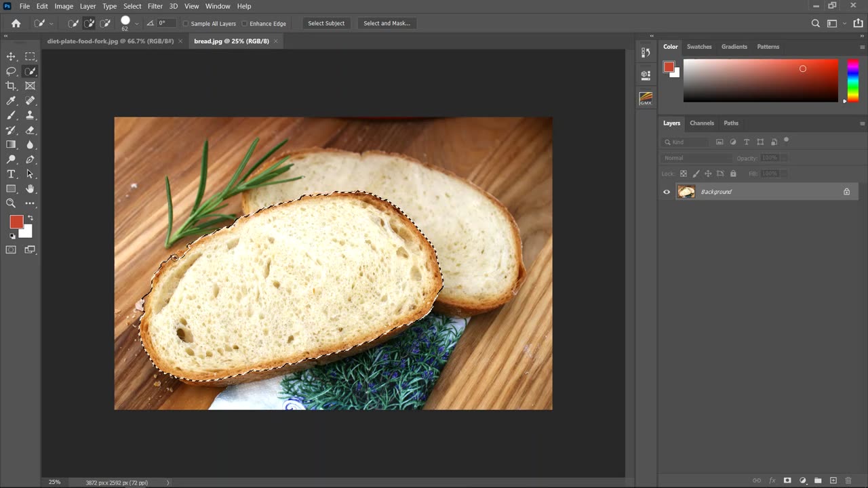Expand the document status bar arrow

[x=168, y=483]
